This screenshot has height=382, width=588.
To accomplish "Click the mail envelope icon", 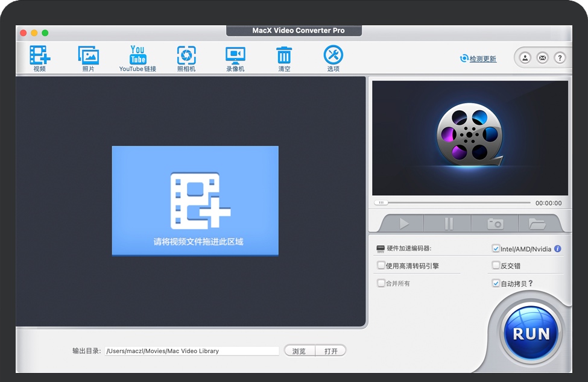I will 543,58.
